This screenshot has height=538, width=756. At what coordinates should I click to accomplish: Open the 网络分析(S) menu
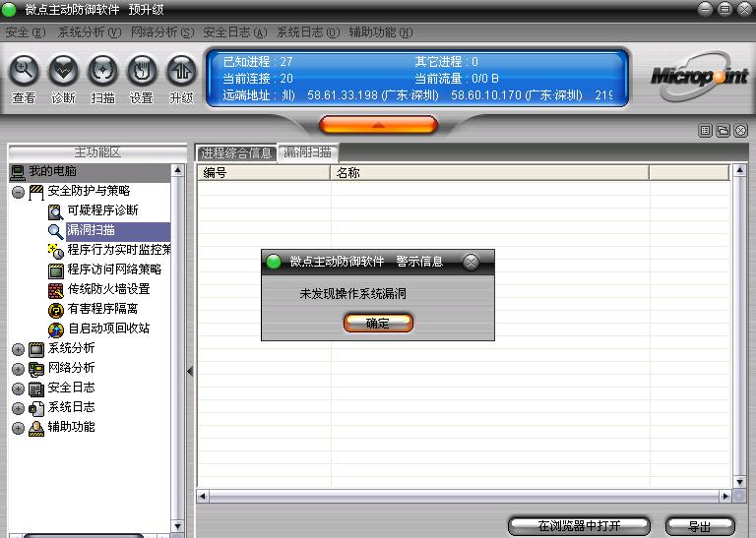click(162, 32)
